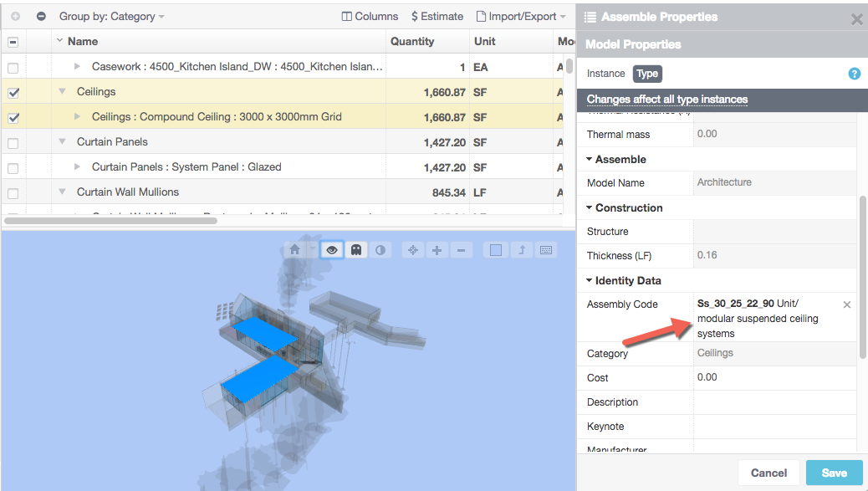Uncheck the Ceilings row checkbox

(x=13, y=91)
